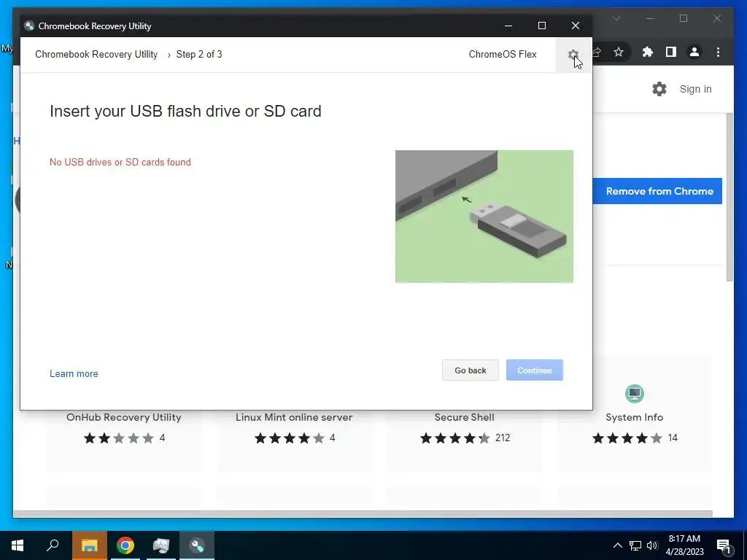
Task: Click the ChromeOS Flex label
Action: pos(503,54)
